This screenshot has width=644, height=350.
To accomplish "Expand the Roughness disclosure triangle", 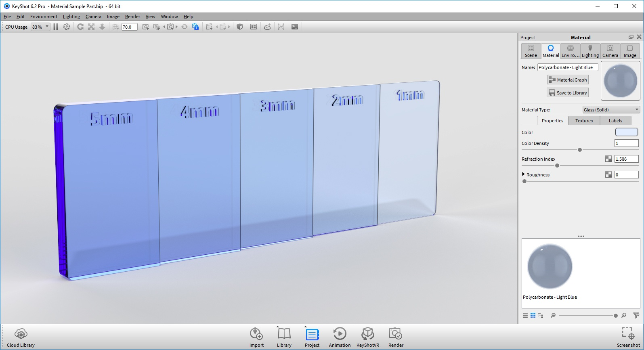I will pos(524,174).
